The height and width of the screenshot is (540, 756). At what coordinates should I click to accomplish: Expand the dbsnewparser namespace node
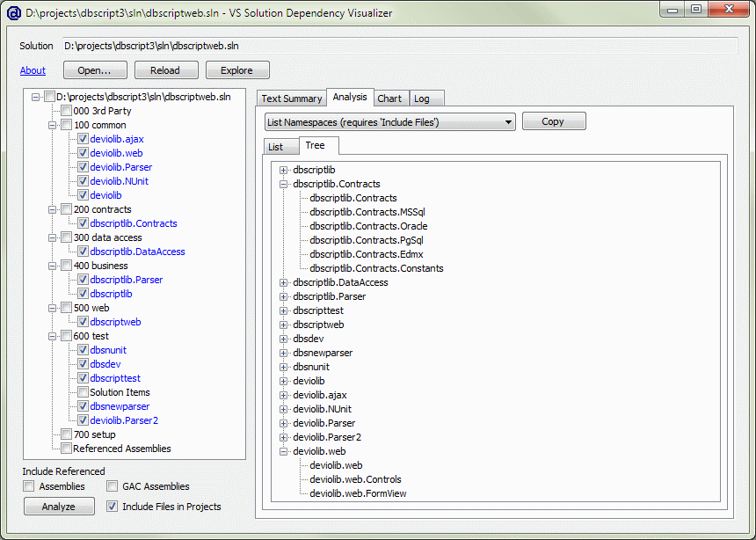tap(283, 353)
